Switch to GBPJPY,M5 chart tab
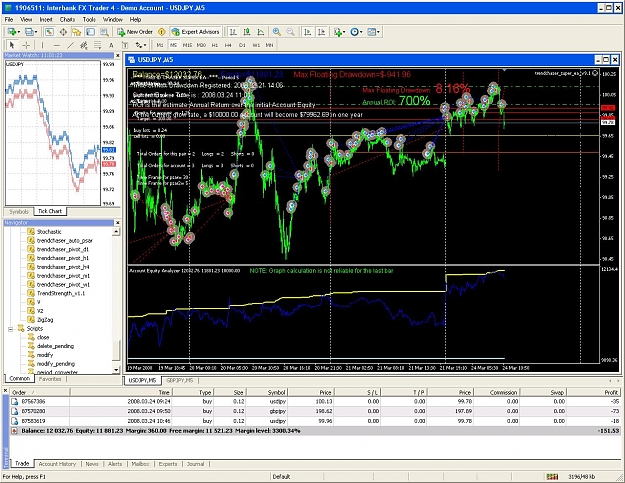The width and height of the screenshot is (625, 483). (180, 380)
